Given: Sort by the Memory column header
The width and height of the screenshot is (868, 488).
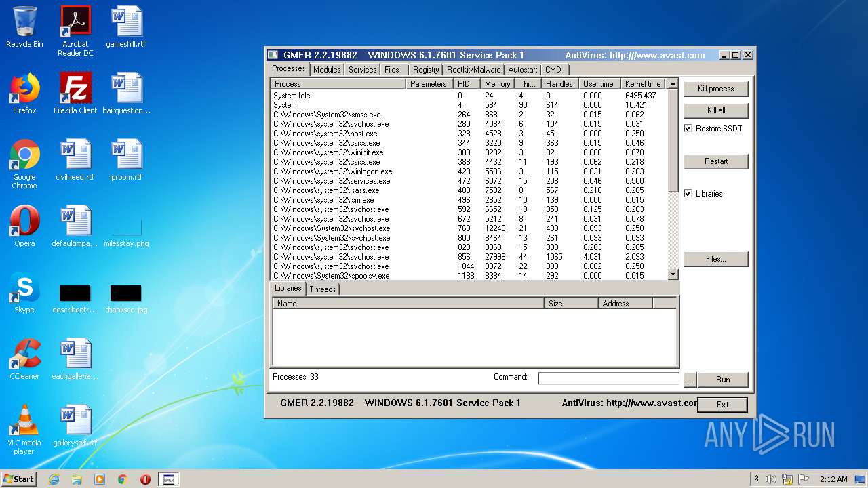Looking at the screenshot, I should coord(498,84).
